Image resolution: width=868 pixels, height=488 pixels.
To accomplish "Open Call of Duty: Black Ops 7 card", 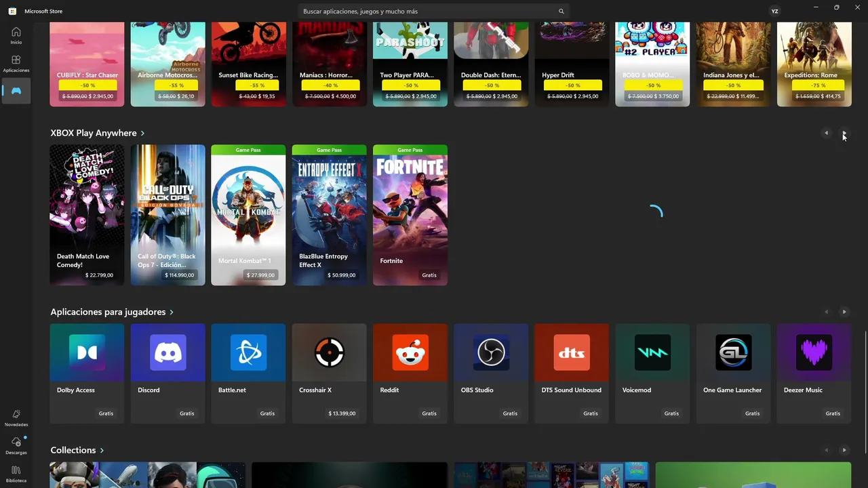I will tap(167, 215).
